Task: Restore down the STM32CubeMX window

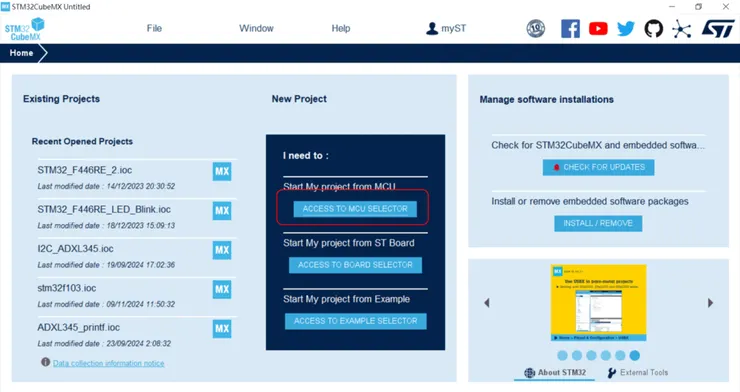Action: 698,7
